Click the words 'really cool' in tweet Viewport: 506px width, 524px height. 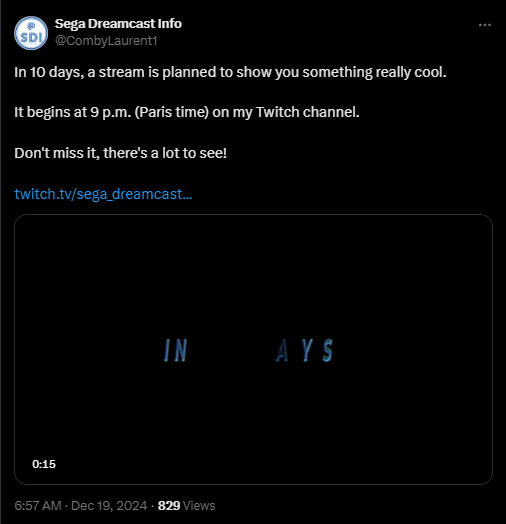411,72
